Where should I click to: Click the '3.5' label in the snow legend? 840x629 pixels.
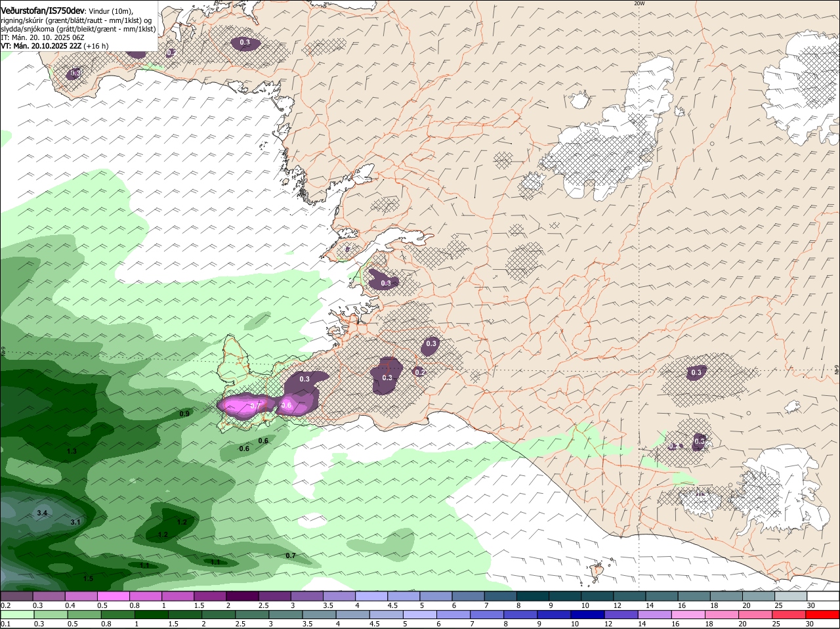tap(327, 605)
